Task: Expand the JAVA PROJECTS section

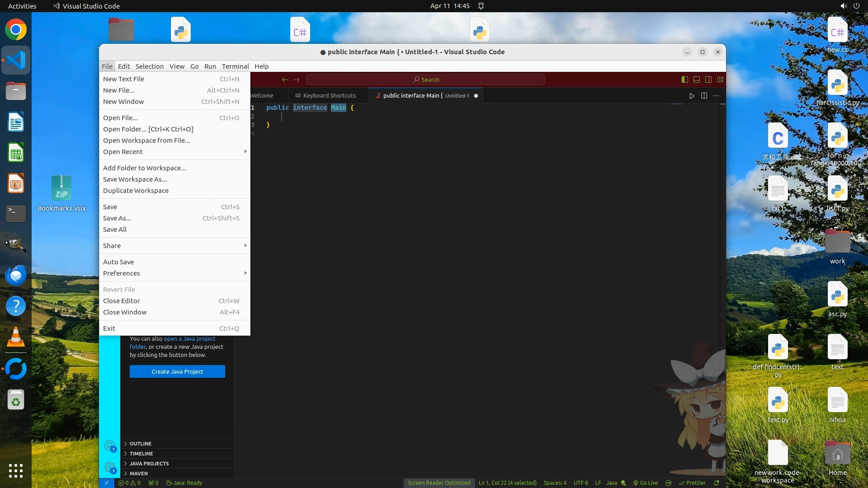Action: tap(149, 464)
